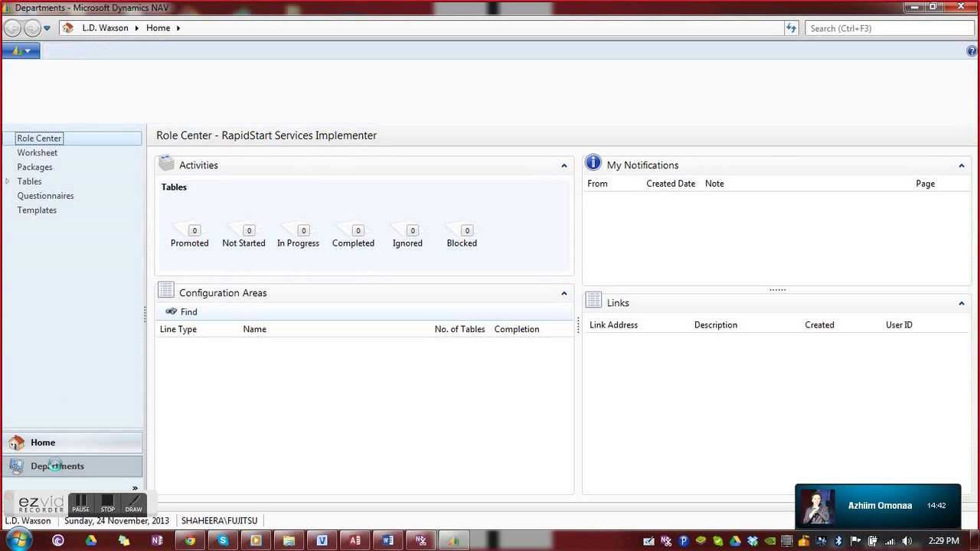This screenshot has width=980, height=551.
Task: Open the Ignored tables cue
Action: coord(407,235)
